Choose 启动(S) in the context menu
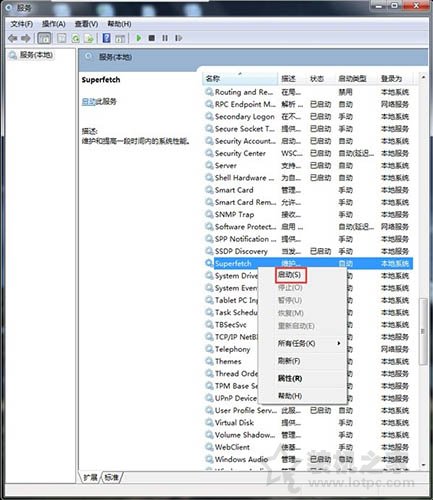Image resolution: width=433 pixels, height=500 pixels. click(289, 275)
